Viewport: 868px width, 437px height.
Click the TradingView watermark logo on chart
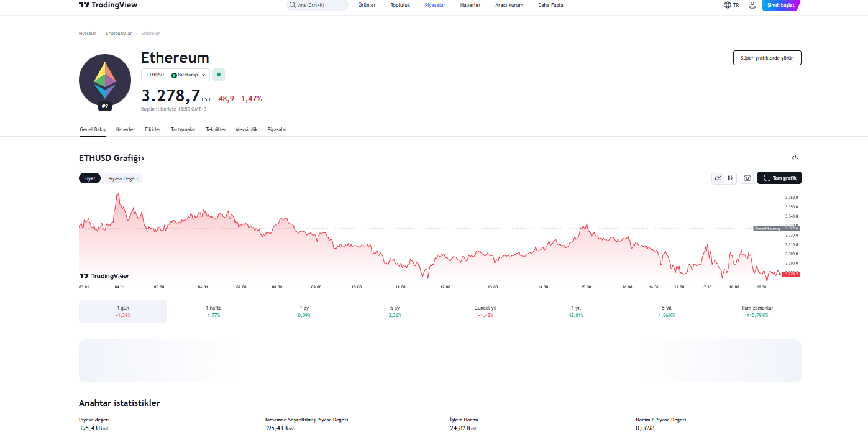point(104,276)
